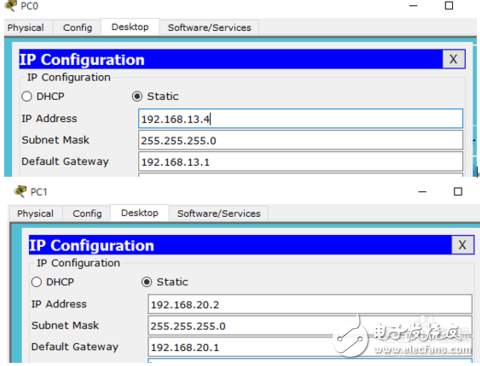Close the PC1 IP Configuration panel
This screenshot has height=366, width=480.
point(462,245)
